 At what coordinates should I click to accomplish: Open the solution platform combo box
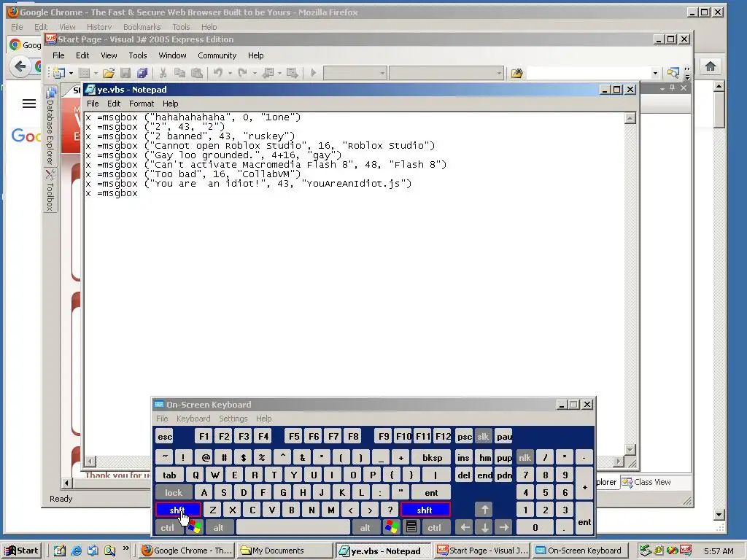point(446,73)
